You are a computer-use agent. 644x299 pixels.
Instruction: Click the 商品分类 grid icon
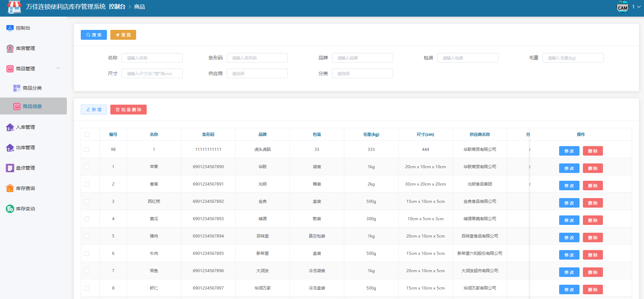(17, 88)
